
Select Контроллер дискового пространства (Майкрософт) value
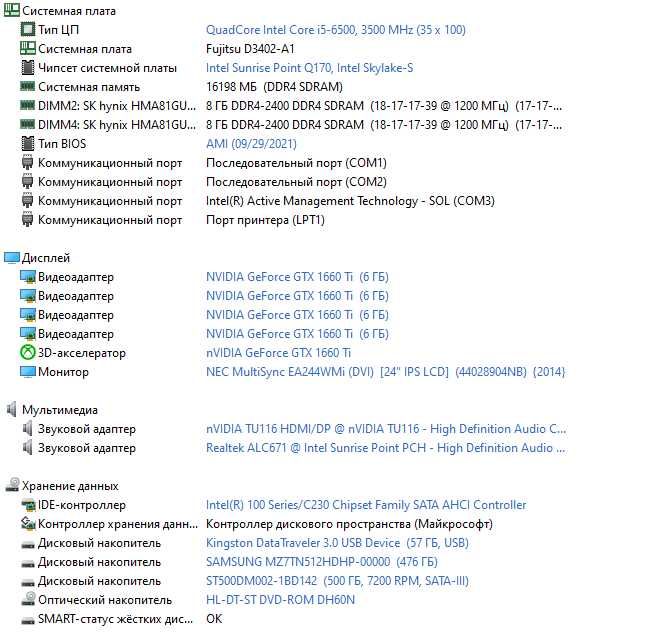[349, 524]
